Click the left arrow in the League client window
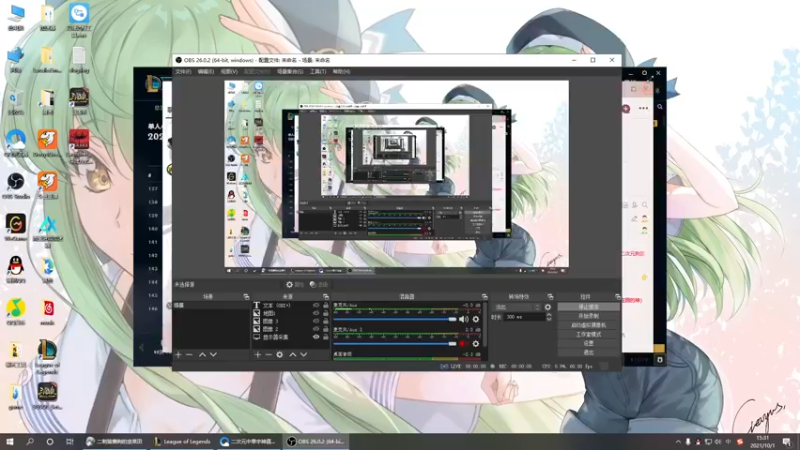This screenshot has width=800, height=450. point(141,348)
